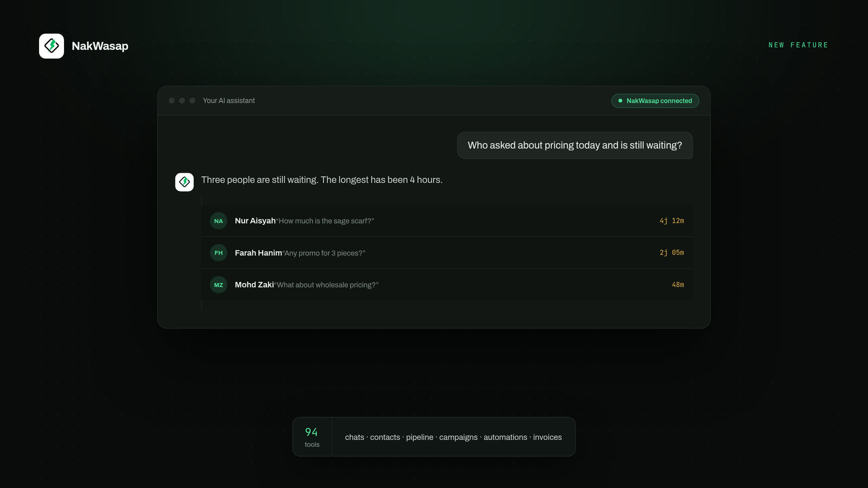Click the 2j 05m waiting time
868x488 pixels.
click(x=672, y=253)
